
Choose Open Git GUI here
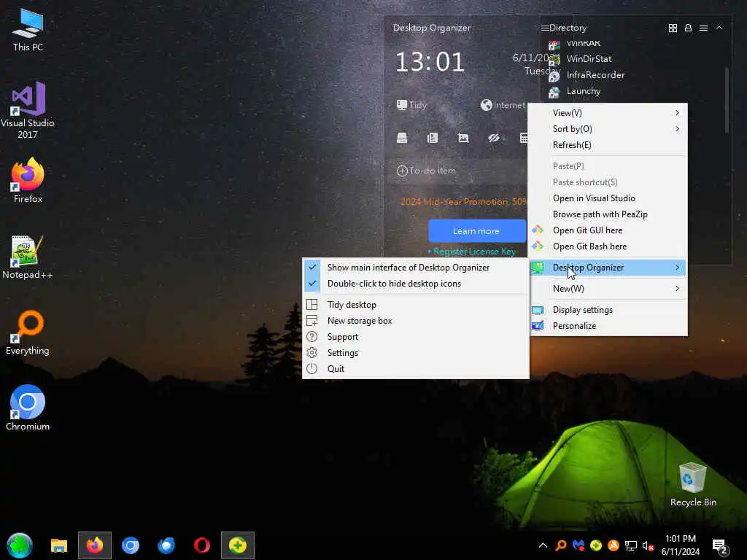tap(608, 230)
